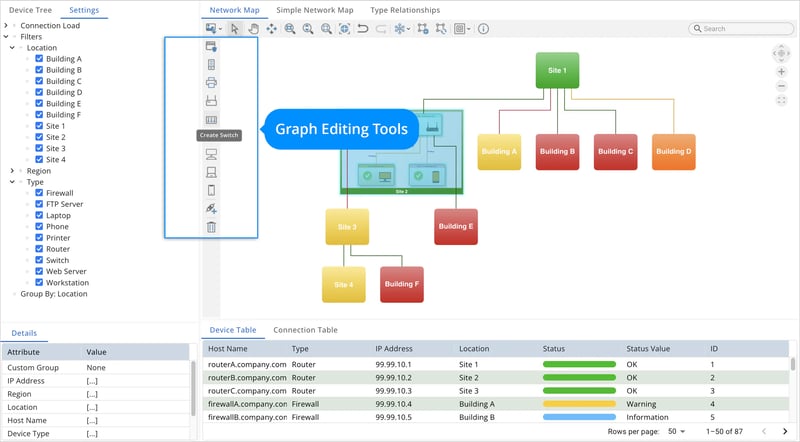Viewport: 800px width, 442px height.
Task: Uncheck the Building A location filter
Action: click(x=39, y=58)
